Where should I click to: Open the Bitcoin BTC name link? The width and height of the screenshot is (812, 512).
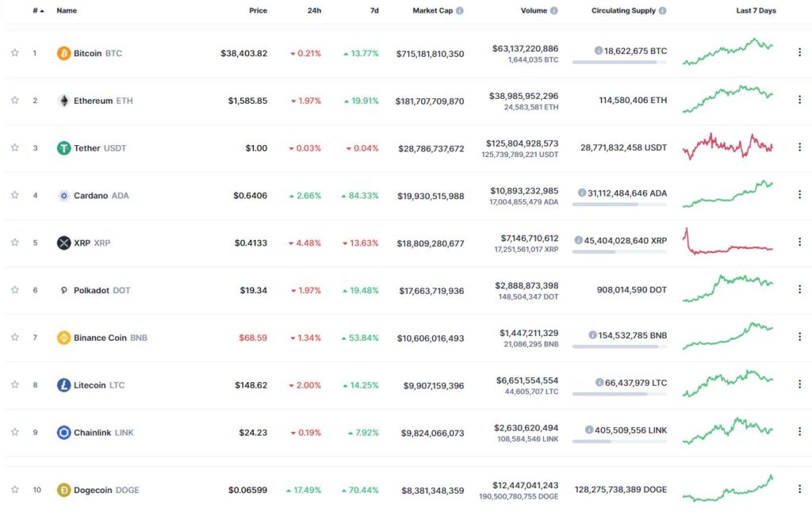[98, 53]
